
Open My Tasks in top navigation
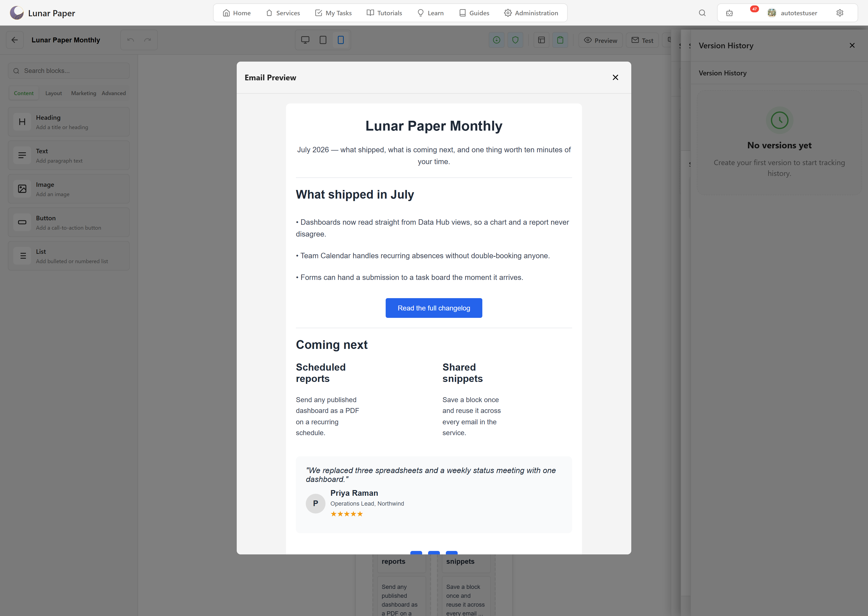pyautogui.click(x=333, y=13)
